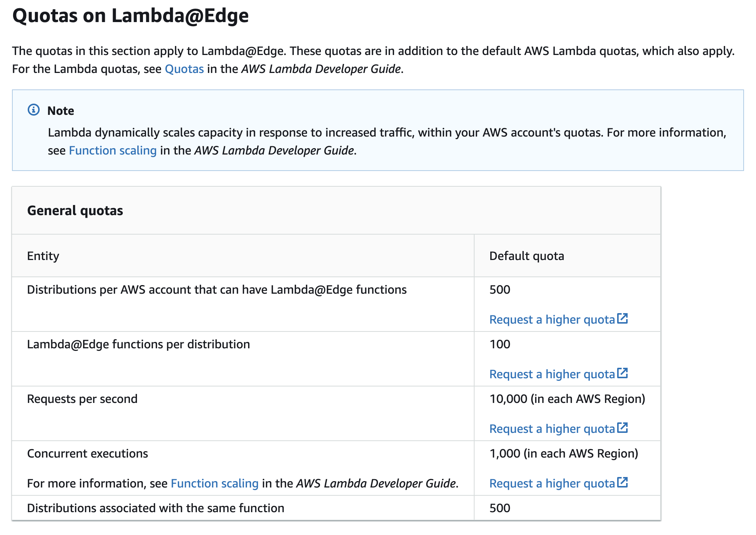Screen dimensions: 756x535
Task: Open Function scaling link inside the Note box
Action: (x=113, y=150)
